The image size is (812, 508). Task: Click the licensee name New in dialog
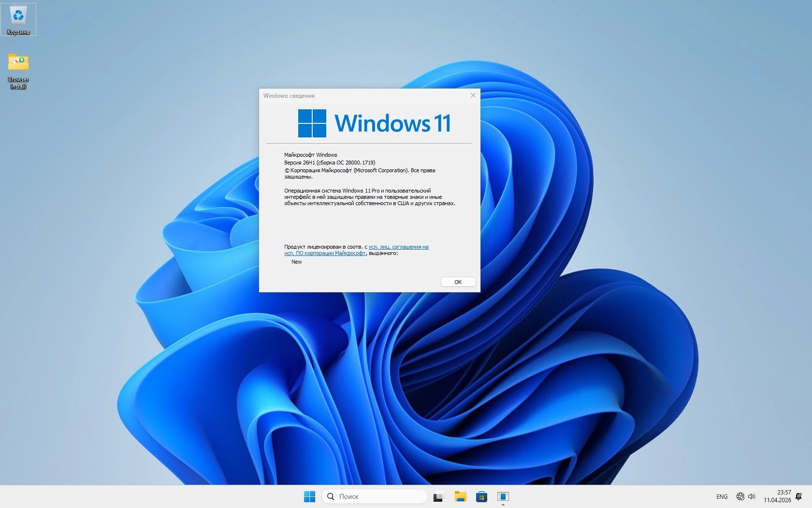click(296, 262)
